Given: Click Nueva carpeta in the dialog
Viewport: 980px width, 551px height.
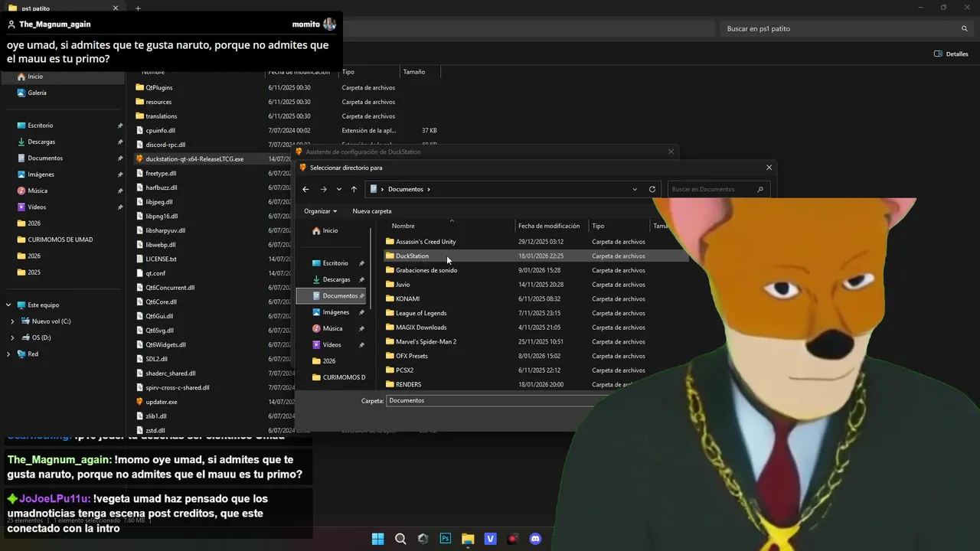Looking at the screenshot, I should pyautogui.click(x=372, y=211).
